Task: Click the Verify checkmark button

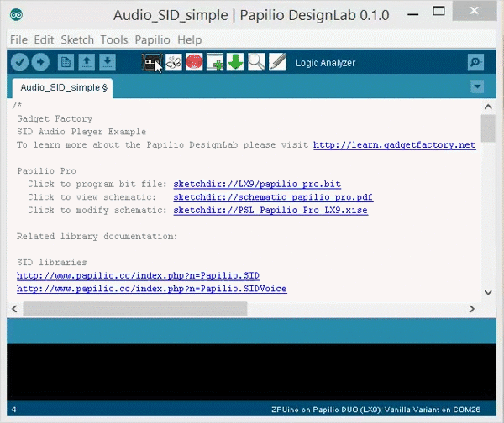Action: (x=19, y=61)
